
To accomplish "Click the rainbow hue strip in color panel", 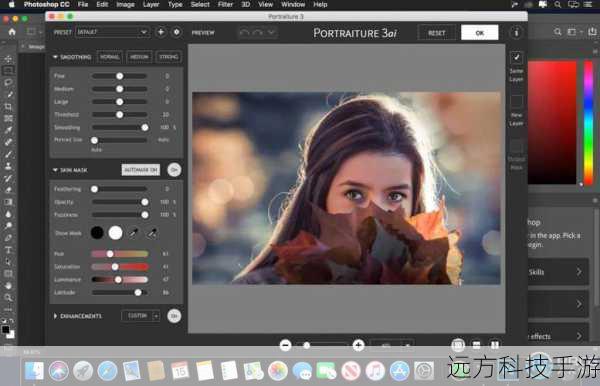I will [589, 123].
